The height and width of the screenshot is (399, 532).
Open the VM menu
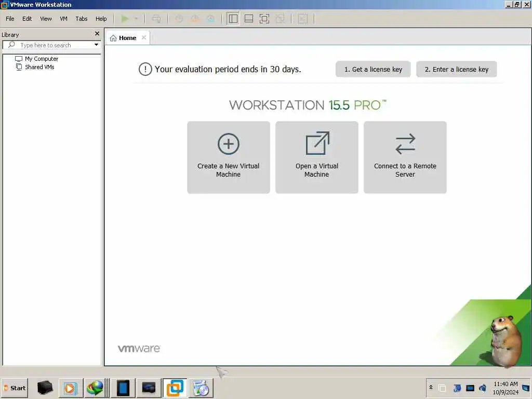[x=63, y=19]
